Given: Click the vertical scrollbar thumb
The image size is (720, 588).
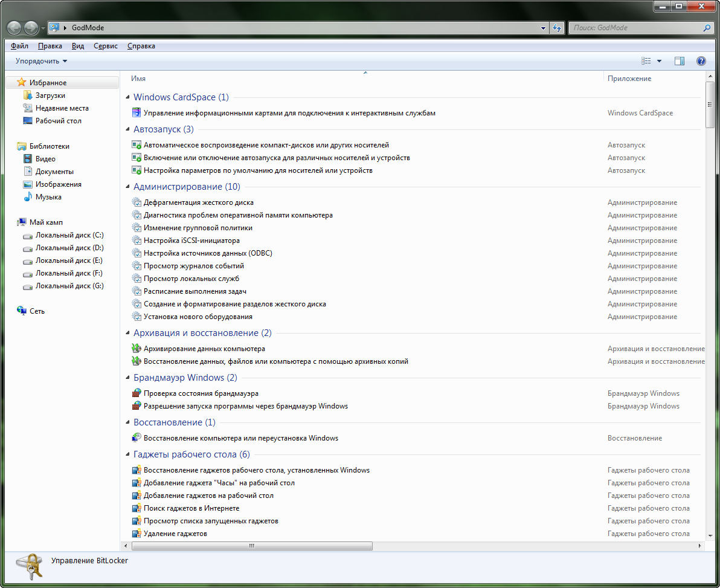Looking at the screenshot, I should click(x=710, y=105).
